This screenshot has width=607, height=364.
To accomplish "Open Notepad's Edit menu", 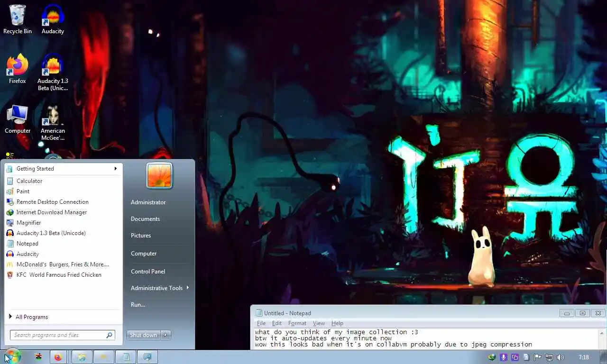I will tap(277, 323).
